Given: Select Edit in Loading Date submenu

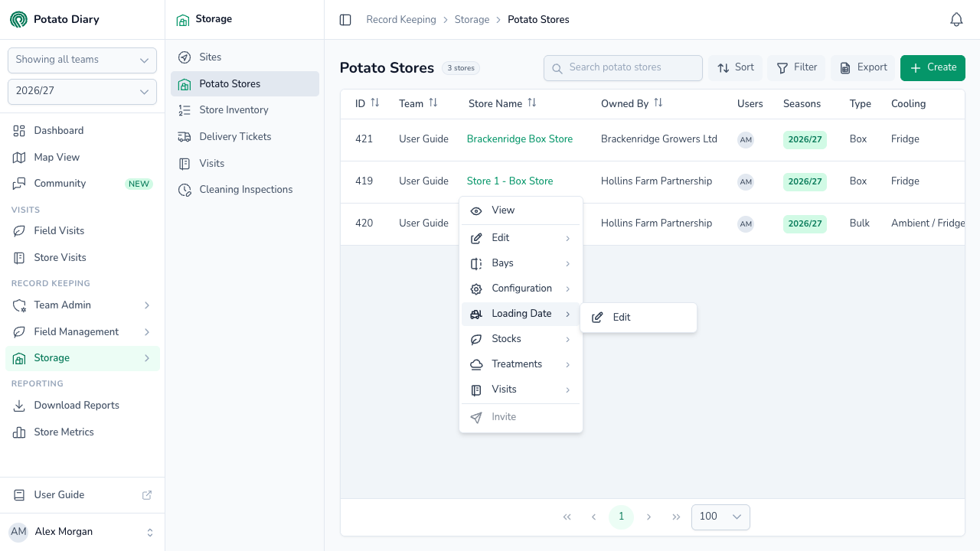Looking at the screenshot, I should pyautogui.click(x=639, y=318).
